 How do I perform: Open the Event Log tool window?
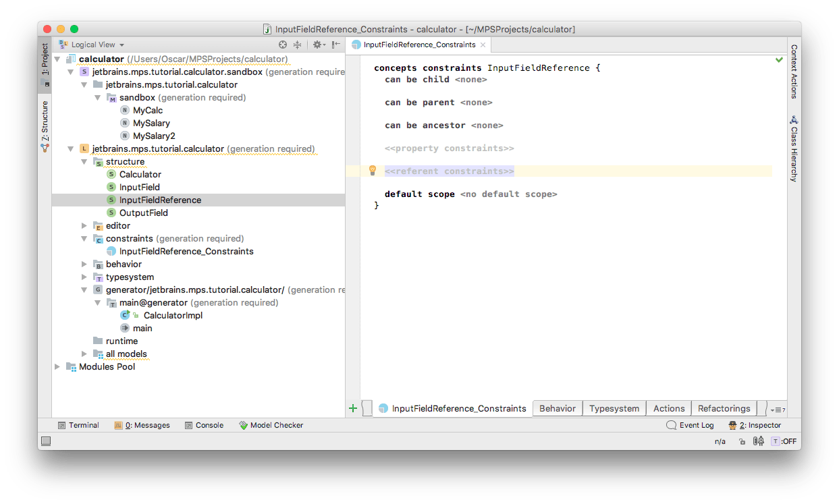point(690,425)
